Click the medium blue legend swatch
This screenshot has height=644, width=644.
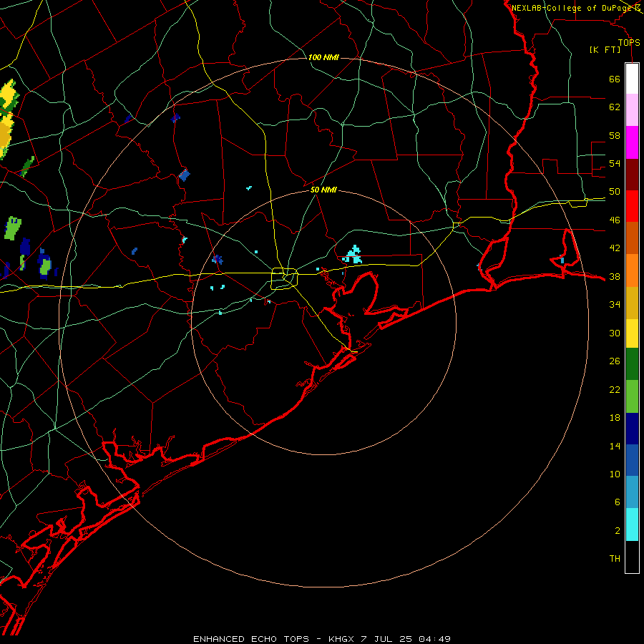tap(632, 460)
